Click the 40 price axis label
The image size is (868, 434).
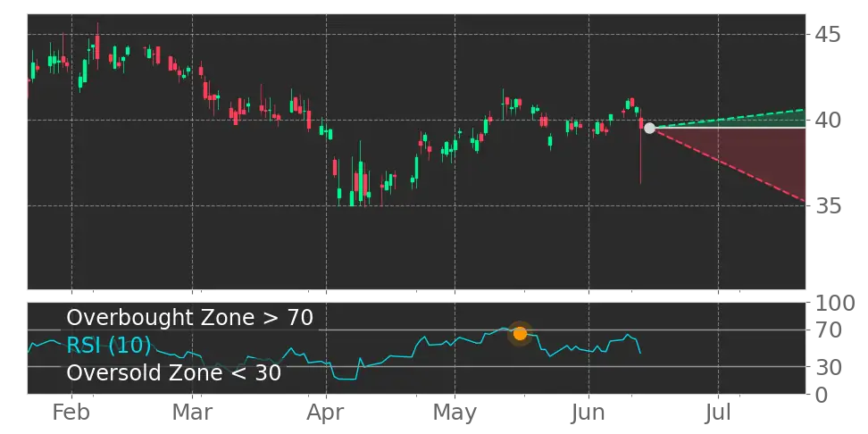828,121
